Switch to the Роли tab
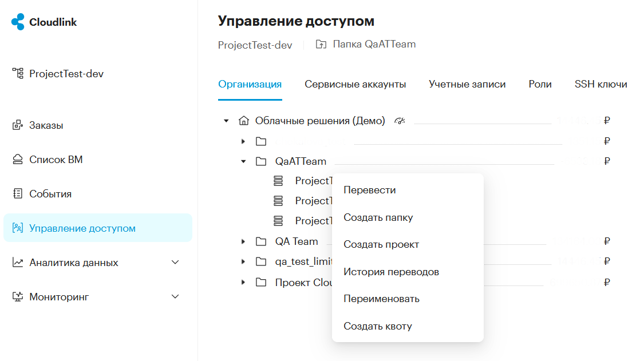Viewport: 644px width, 361px height. coord(540,84)
